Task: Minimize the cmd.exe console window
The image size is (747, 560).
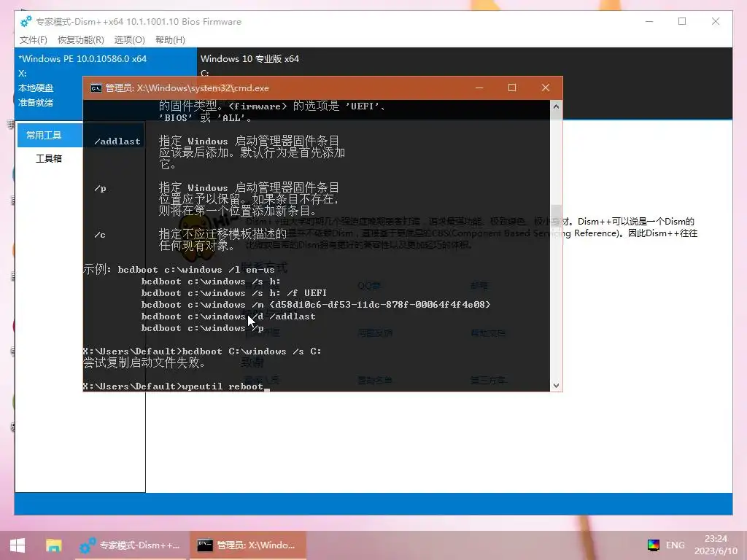Action: [479, 87]
